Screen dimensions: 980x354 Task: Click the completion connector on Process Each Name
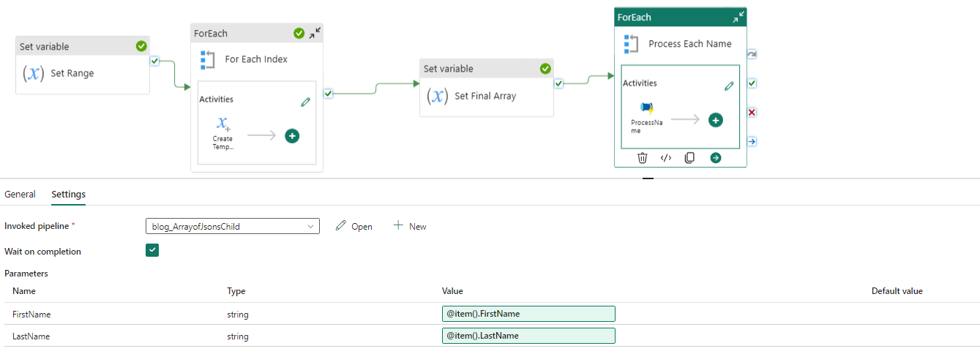tap(752, 141)
